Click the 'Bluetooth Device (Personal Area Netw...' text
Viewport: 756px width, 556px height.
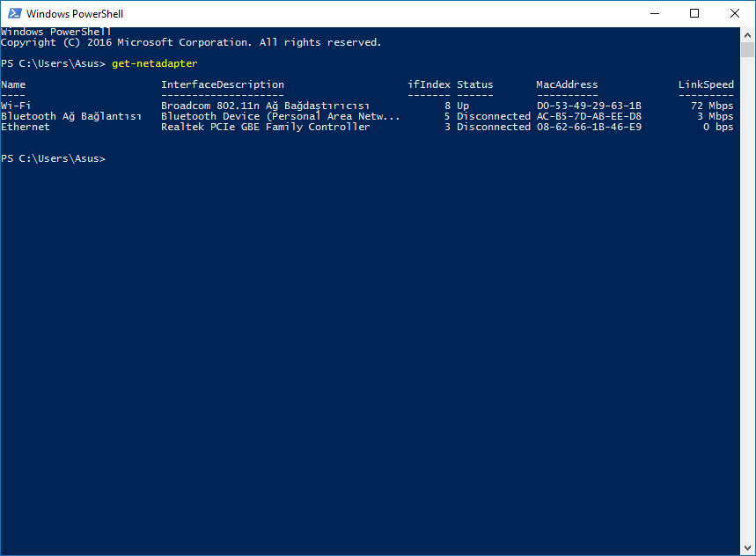(x=281, y=117)
